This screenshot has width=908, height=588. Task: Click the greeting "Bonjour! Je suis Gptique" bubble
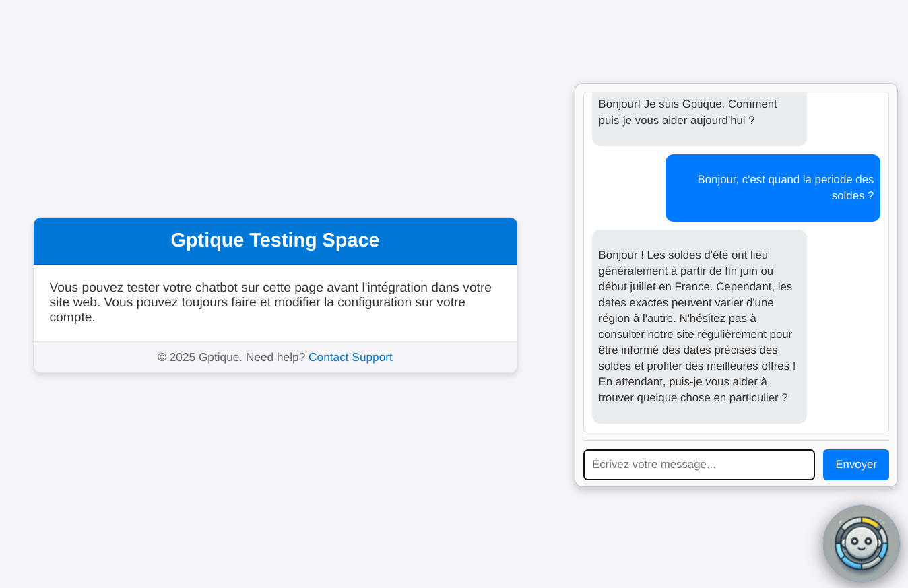tap(699, 119)
